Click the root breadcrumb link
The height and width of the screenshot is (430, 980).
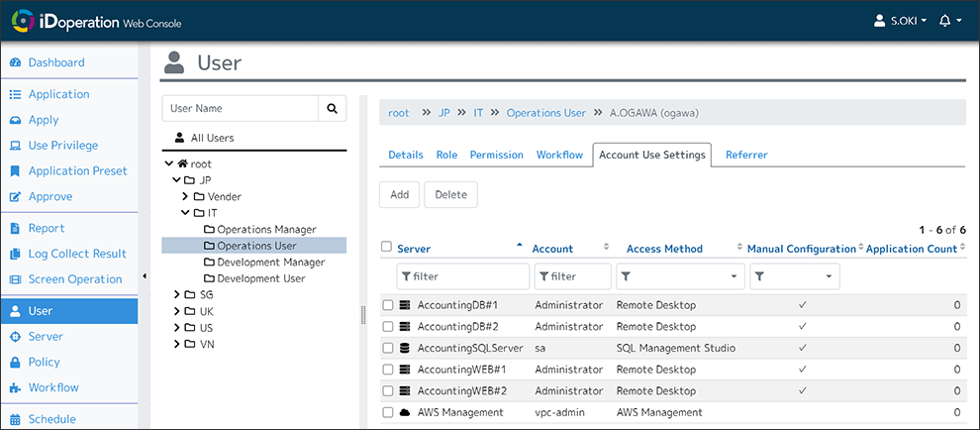pyautogui.click(x=399, y=113)
